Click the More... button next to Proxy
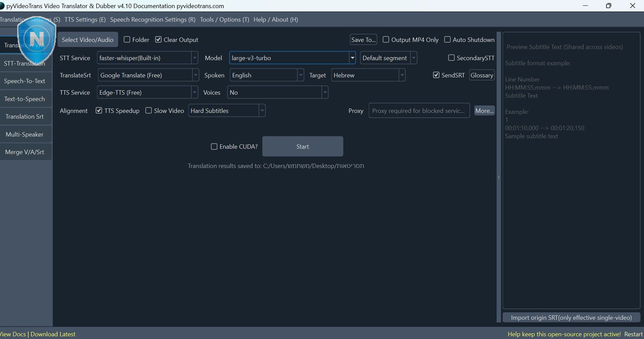The height and width of the screenshot is (339, 644). coord(485,111)
